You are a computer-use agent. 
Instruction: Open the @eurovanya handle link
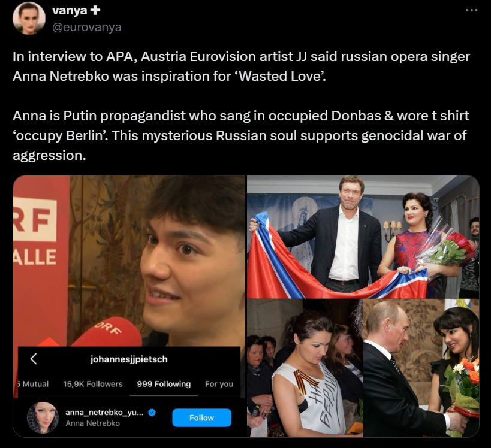pyautogui.click(x=87, y=27)
